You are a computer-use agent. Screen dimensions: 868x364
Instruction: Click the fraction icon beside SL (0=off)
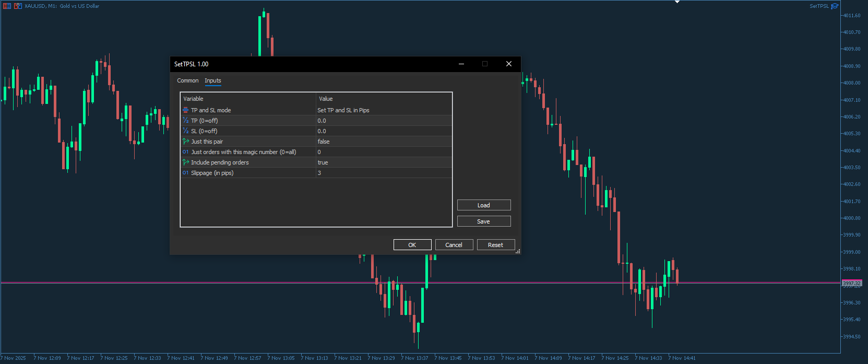point(185,131)
